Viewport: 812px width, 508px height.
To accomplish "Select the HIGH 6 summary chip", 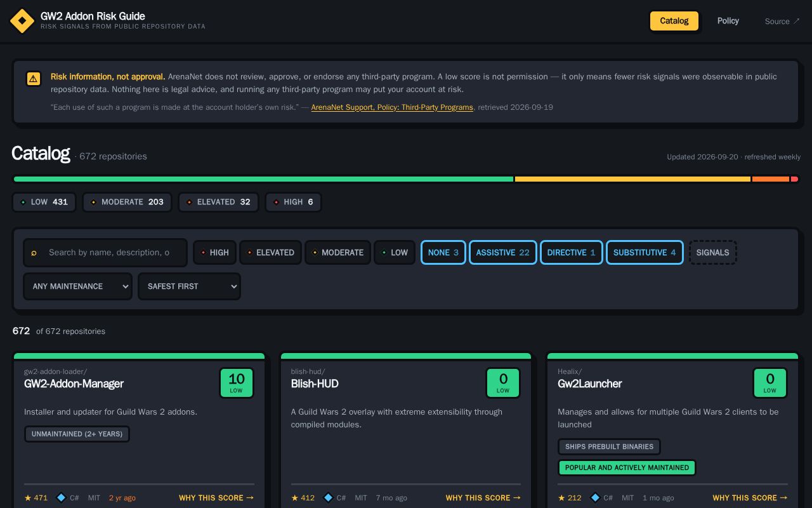I will tap(294, 202).
